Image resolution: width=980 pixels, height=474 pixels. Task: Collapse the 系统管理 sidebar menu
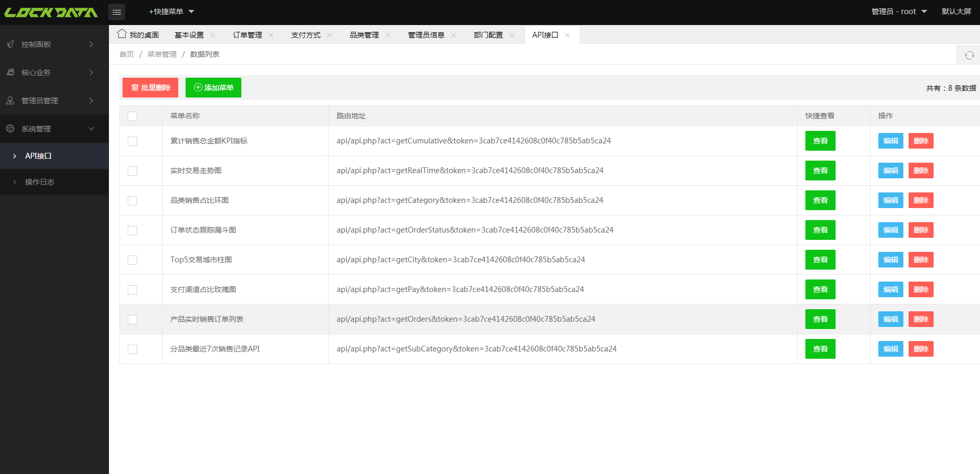click(x=54, y=129)
